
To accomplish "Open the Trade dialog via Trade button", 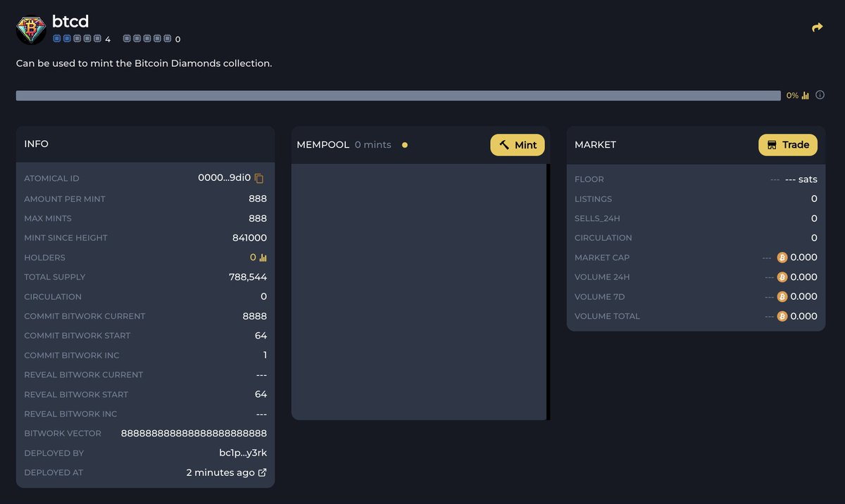I will (788, 144).
